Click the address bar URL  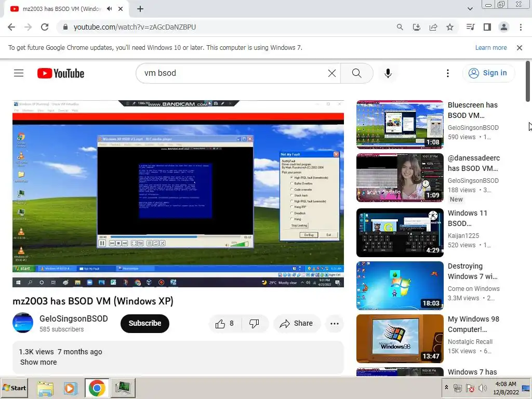[135, 27]
